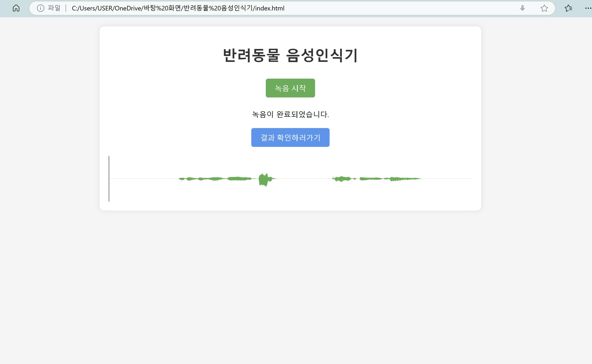Image resolution: width=592 pixels, height=364 pixels.
Task: Click the 파일 label in address bar
Action: point(54,8)
